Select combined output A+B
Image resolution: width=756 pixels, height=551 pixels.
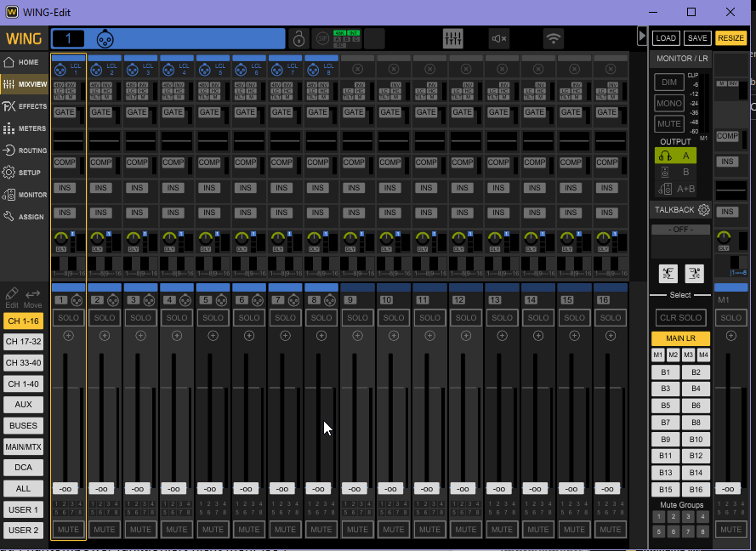pos(675,189)
